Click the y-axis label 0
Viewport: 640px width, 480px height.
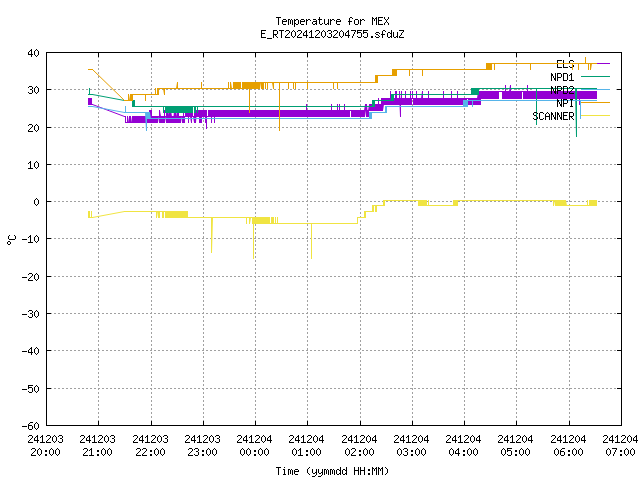[x=37, y=202]
